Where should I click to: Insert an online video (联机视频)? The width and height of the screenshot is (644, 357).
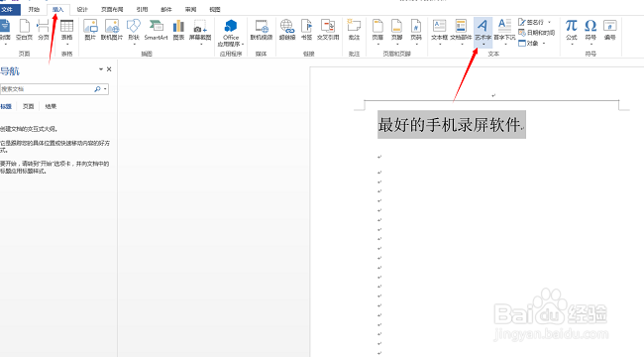point(262,30)
